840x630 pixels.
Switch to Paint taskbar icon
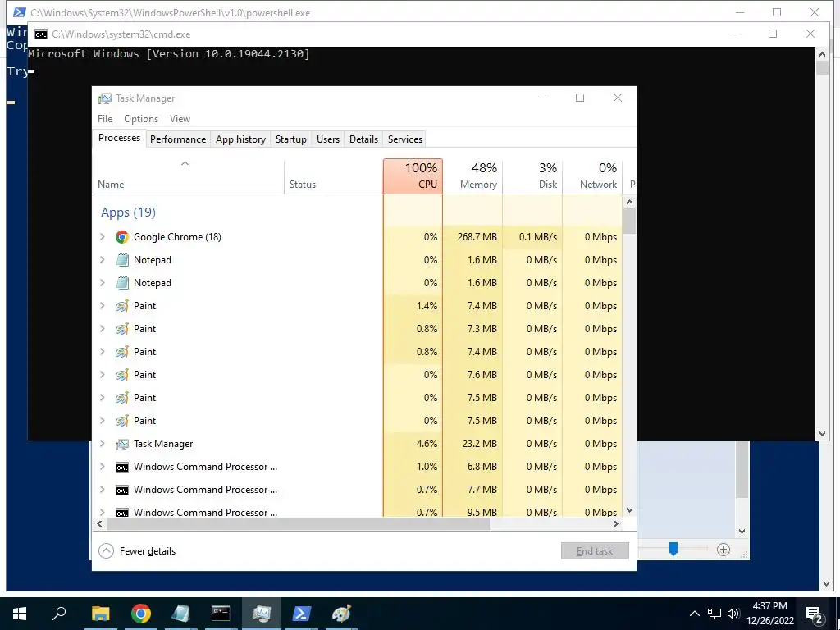pyautogui.click(x=341, y=614)
